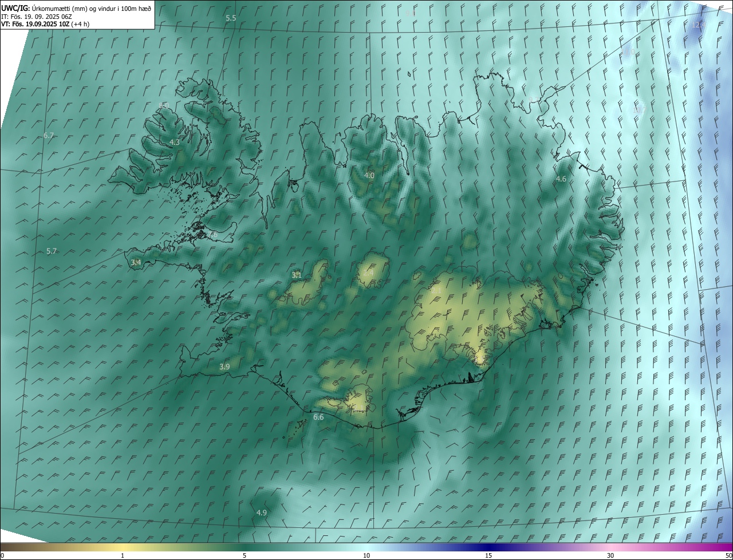Screen dimensions: 733x560
Task: Click the 4.9 value south of Iceland
Action: pyautogui.click(x=262, y=512)
